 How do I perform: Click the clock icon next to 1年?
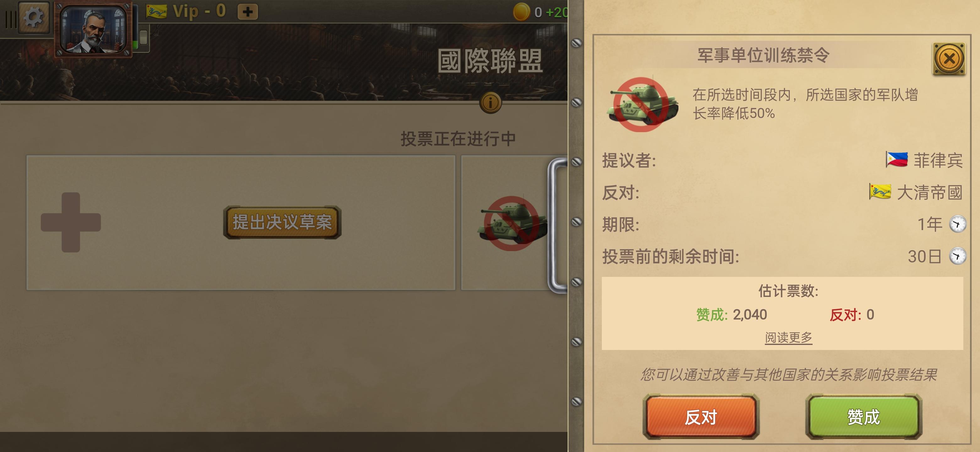(x=958, y=224)
